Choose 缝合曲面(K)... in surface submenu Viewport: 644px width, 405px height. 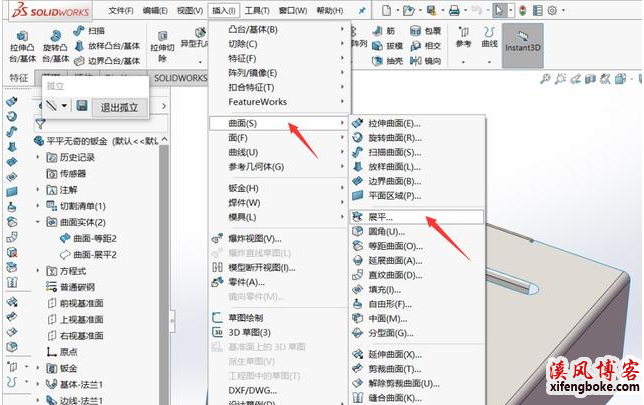point(417,398)
